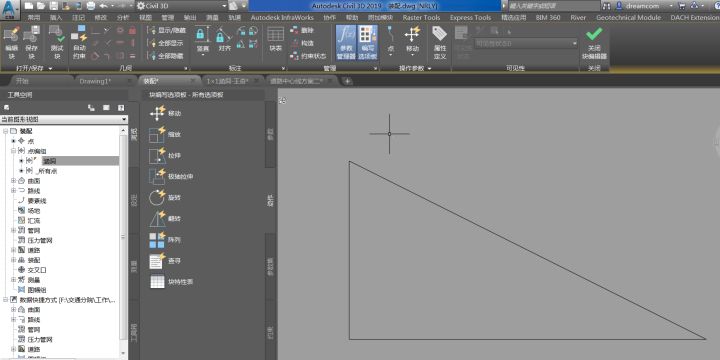
Task: Collapse the 点编组 tree node
Action: point(13,151)
